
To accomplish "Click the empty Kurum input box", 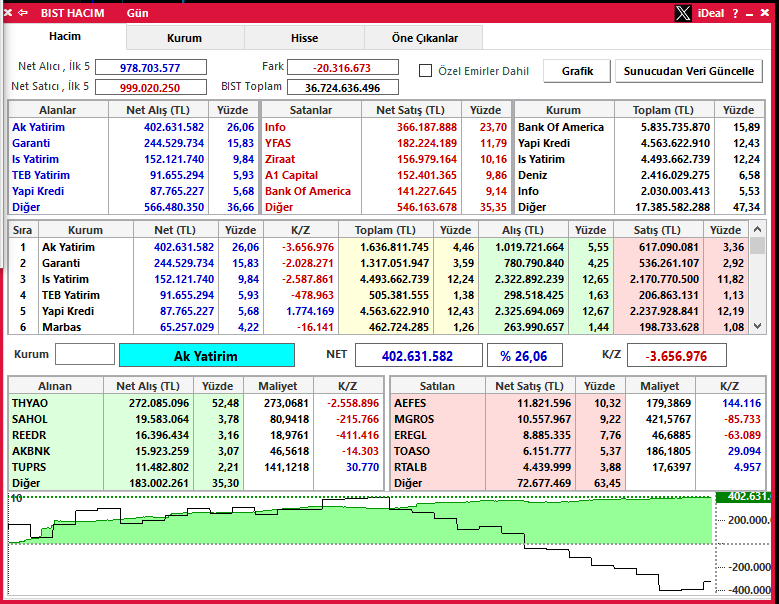I will (85, 355).
